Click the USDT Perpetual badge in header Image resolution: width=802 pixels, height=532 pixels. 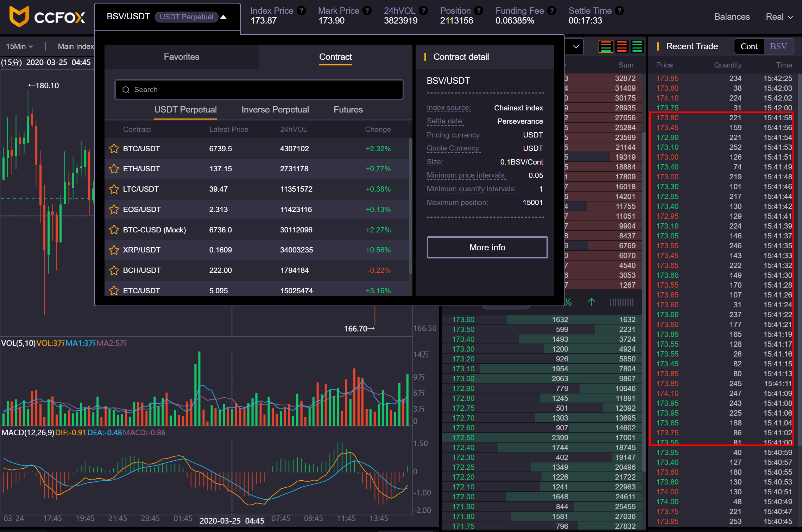pos(187,17)
